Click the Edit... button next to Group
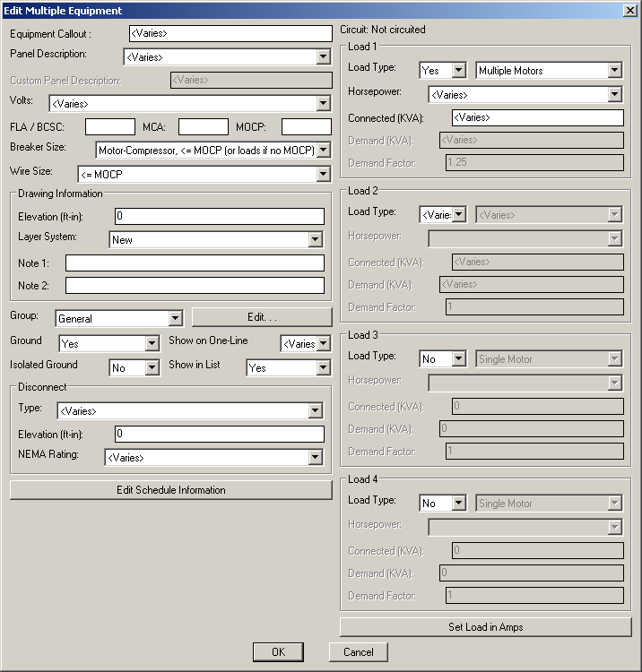This screenshot has width=642, height=672. [x=262, y=317]
